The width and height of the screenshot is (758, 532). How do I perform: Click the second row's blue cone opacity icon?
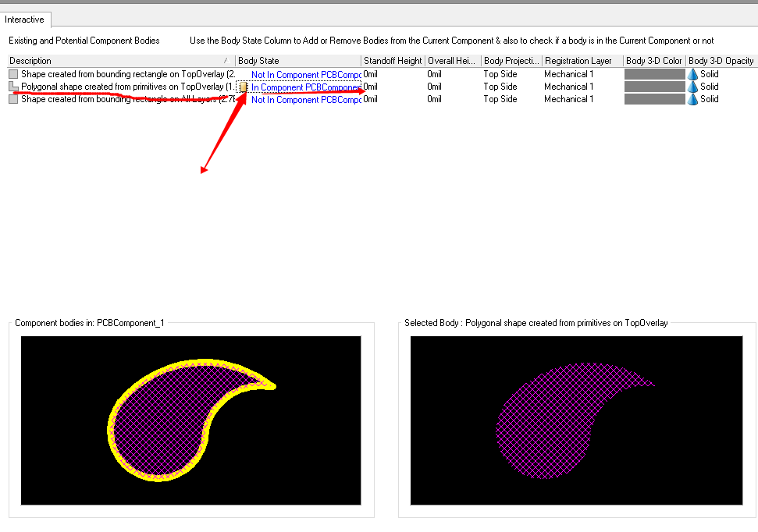pyautogui.click(x=692, y=87)
